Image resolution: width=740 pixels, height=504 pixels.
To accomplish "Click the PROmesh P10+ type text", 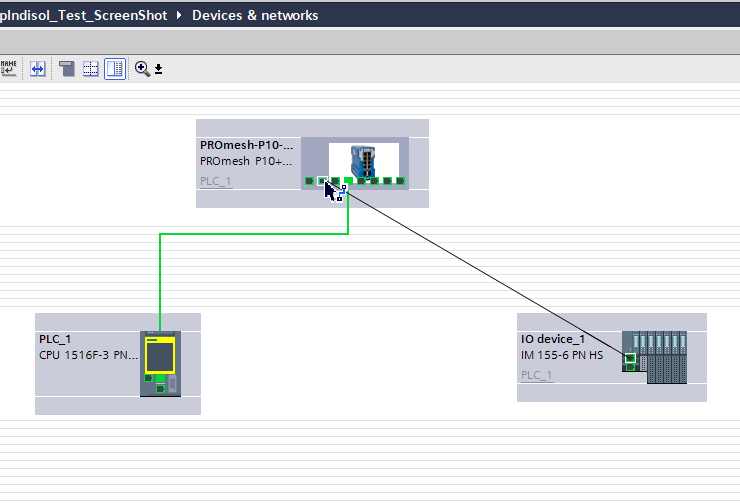I will [246, 161].
